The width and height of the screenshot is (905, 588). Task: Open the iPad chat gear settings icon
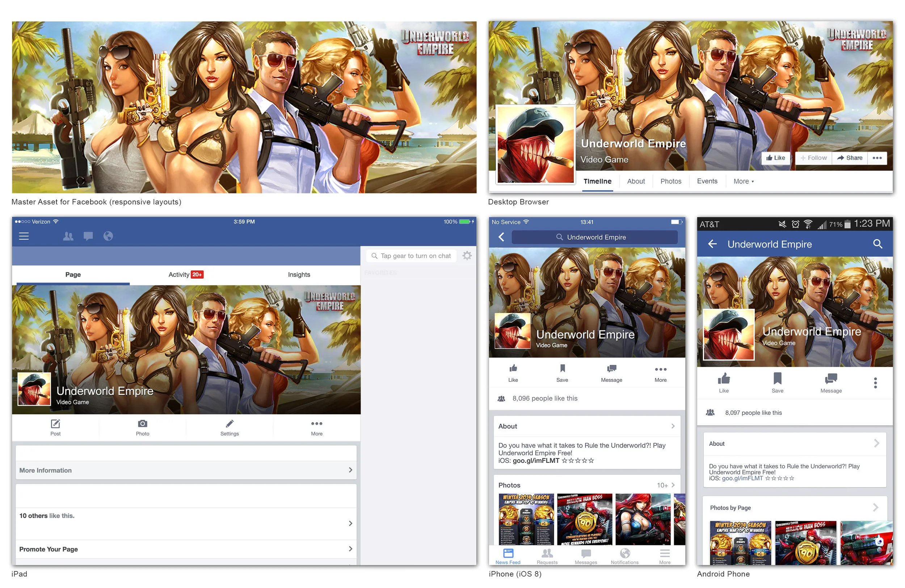467,256
